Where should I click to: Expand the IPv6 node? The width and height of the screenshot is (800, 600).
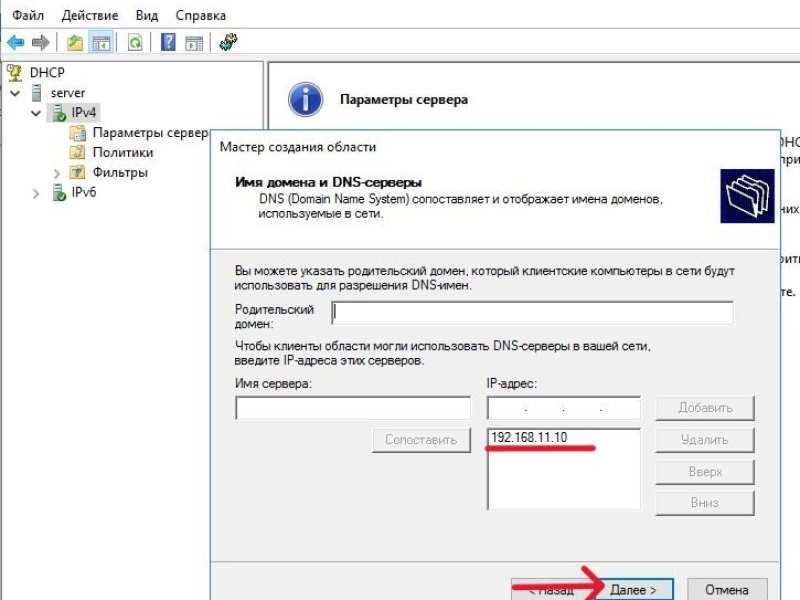(x=36, y=193)
